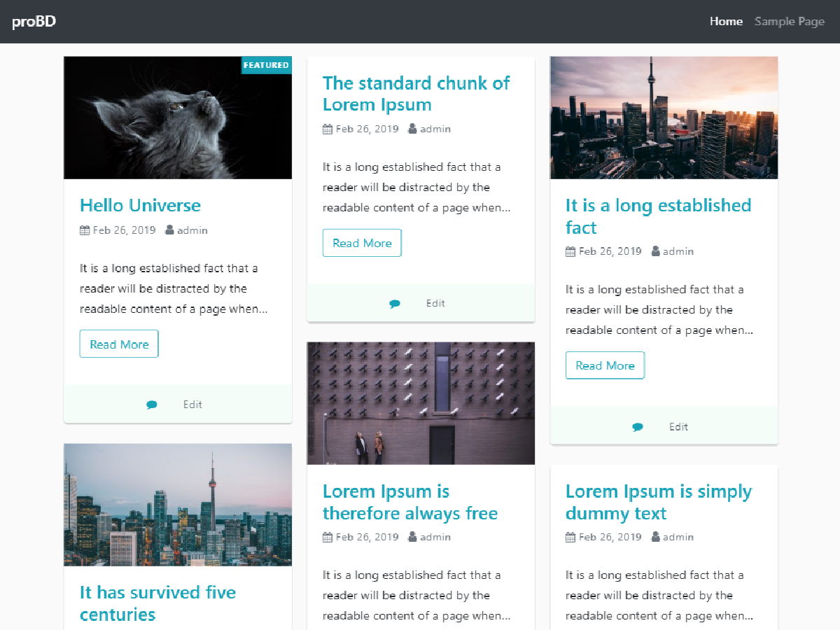
Task: Open the Home menu item
Action: pyautogui.click(x=726, y=21)
